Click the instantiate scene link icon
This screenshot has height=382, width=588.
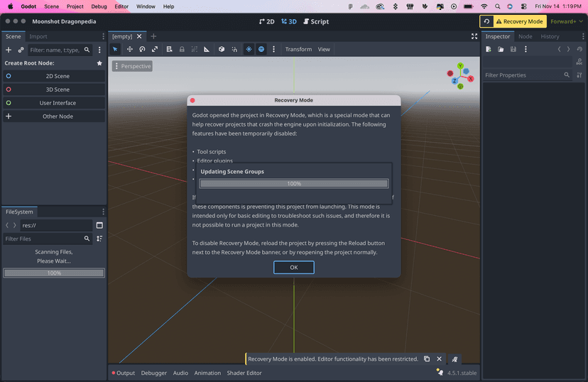21,50
